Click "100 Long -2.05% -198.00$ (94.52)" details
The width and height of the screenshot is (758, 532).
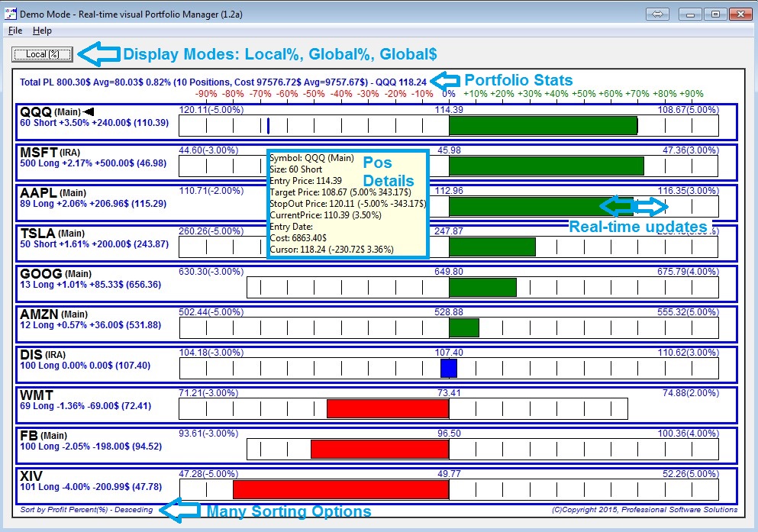point(91,447)
